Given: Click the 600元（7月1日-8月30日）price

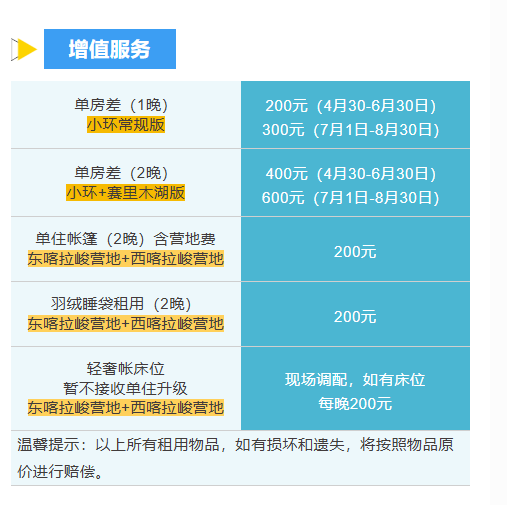Looking at the screenshot, I should tap(351, 198).
